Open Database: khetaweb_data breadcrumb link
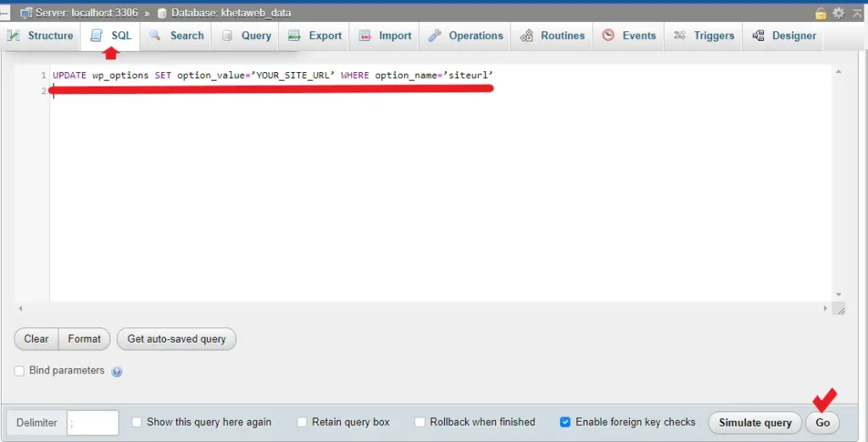Viewport: 868px width, 442px height. (231, 13)
